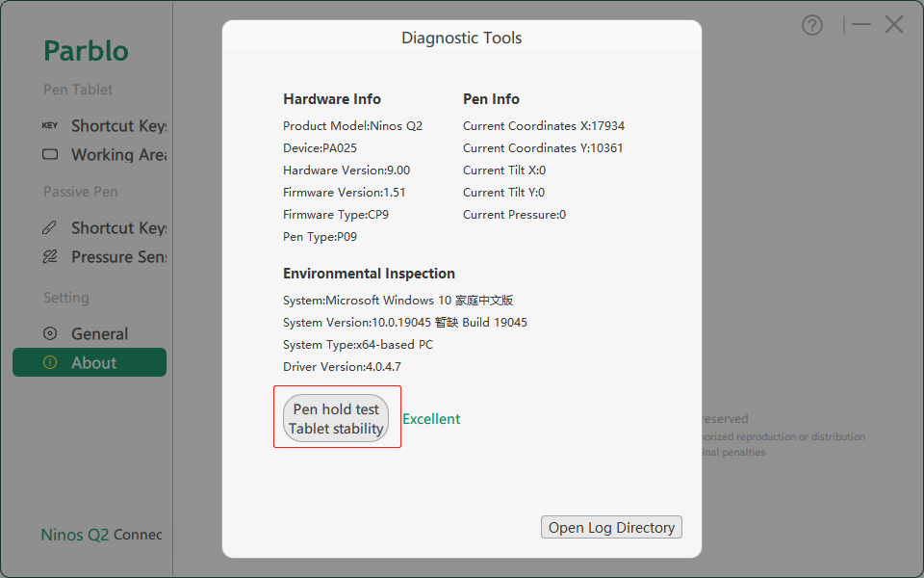
Task: Click the Excellent test result text
Action: (x=431, y=419)
